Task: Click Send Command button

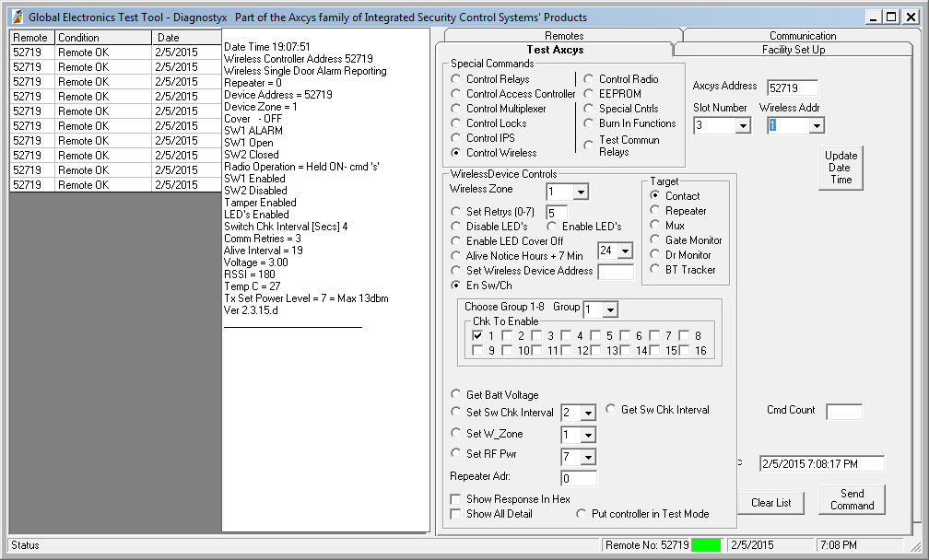Action: click(852, 499)
